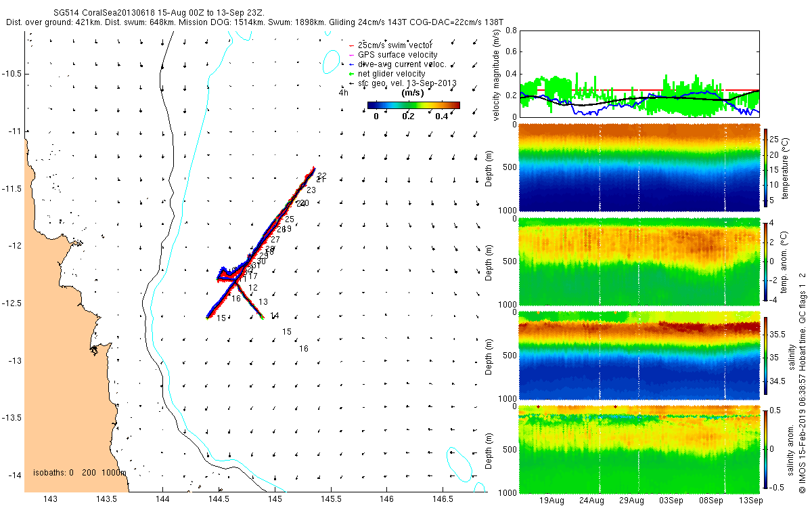Click track day label 15 at the southwest end
Image resolution: width=812 pixels, height=508 pixels.
pos(221,318)
